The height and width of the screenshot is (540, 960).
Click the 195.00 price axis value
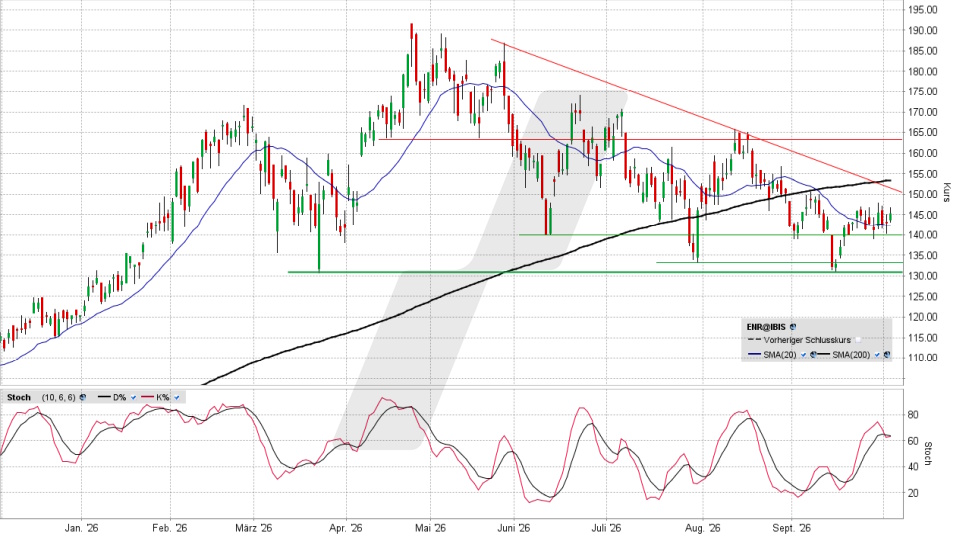click(x=923, y=10)
